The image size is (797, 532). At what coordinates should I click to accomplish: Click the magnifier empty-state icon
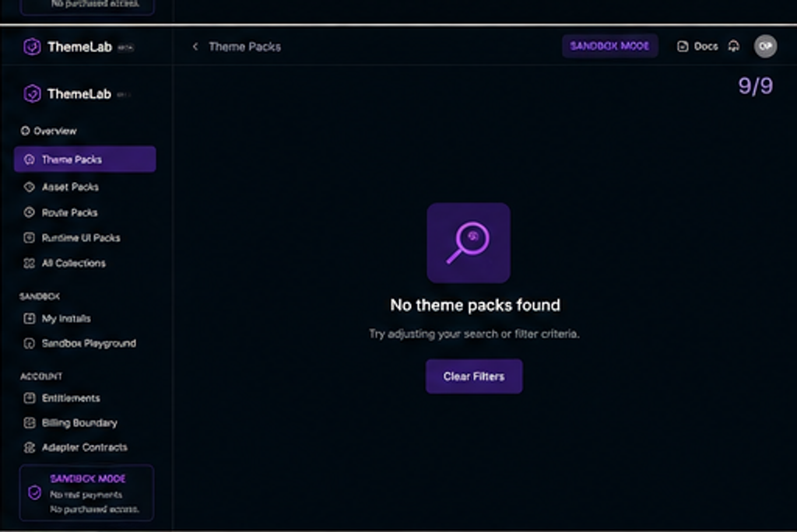(469, 243)
